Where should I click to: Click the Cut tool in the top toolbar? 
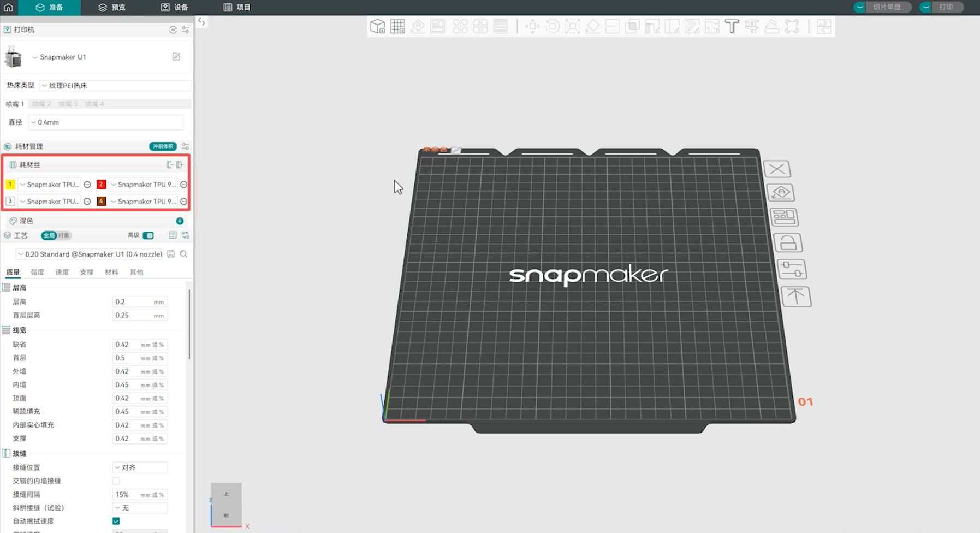click(613, 26)
